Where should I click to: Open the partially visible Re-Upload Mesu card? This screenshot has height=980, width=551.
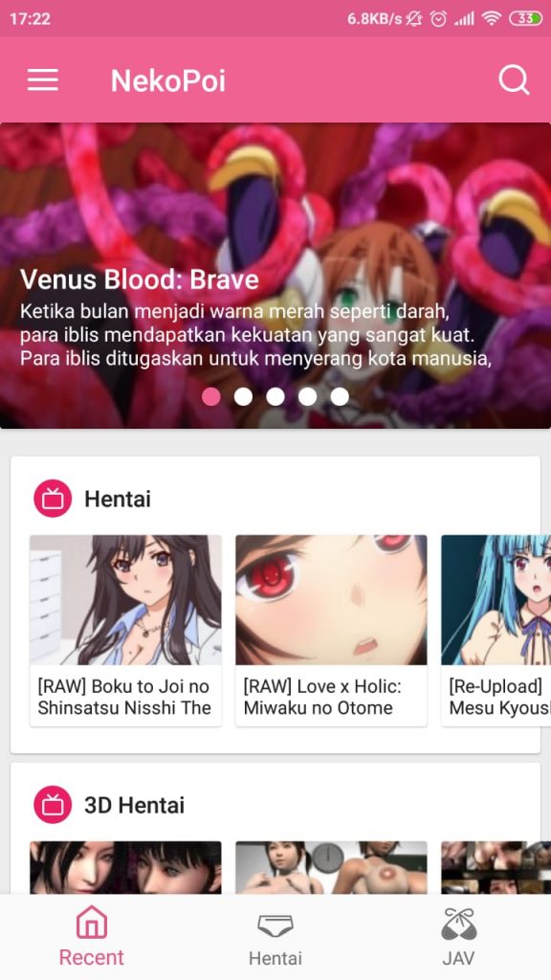point(496,631)
